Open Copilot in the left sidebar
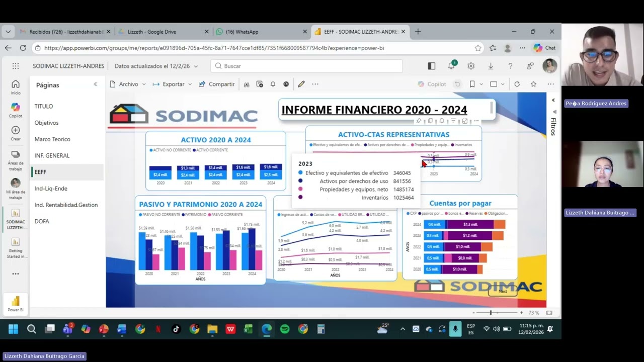The width and height of the screenshot is (644, 362). coord(16,110)
